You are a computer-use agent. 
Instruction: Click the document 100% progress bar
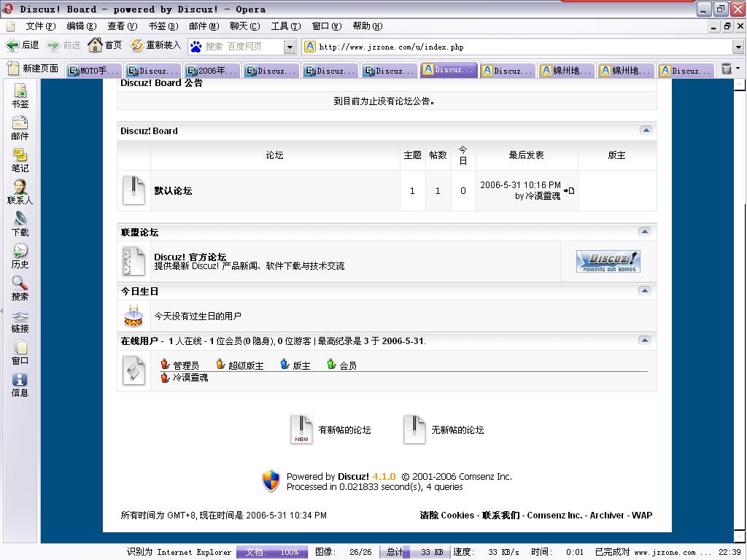click(272, 552)
